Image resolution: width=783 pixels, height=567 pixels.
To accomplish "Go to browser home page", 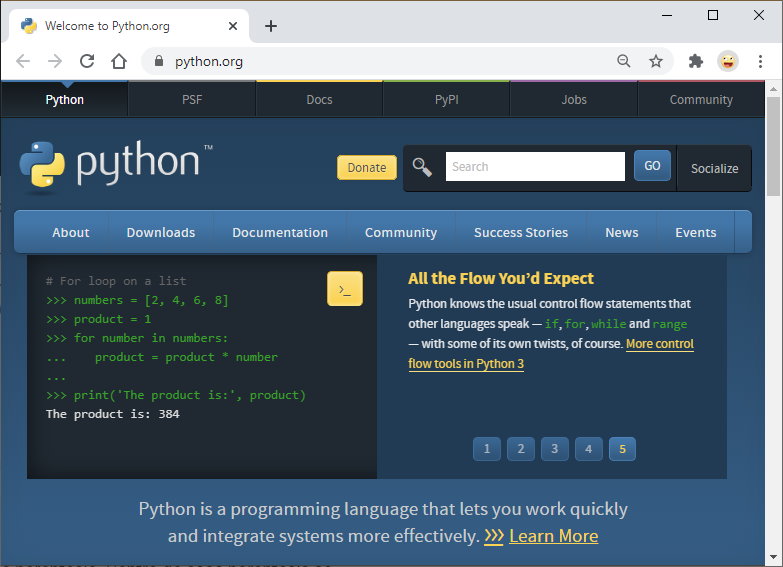I will click(119, 61).
